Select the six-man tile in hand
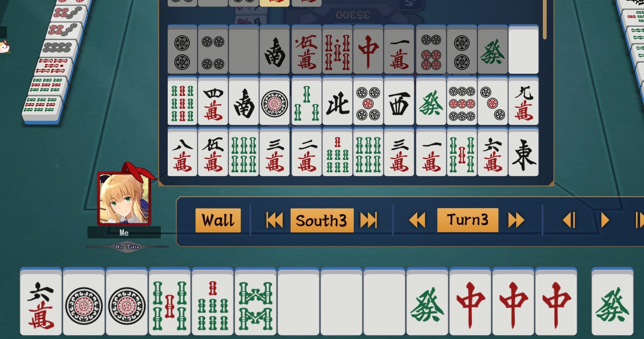This screenshot has width=644, height=339. pos(41,302)
